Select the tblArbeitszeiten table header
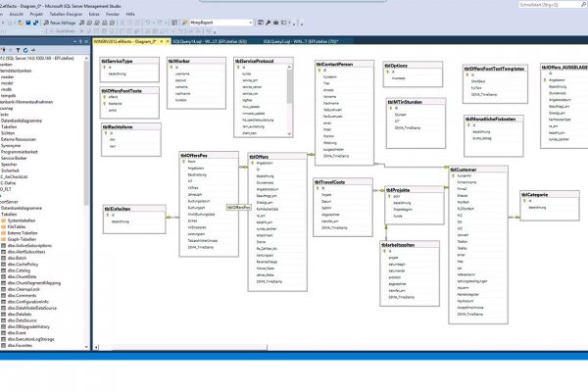The height and width of the screenshot is (392, 588). [x=410, y=245]
